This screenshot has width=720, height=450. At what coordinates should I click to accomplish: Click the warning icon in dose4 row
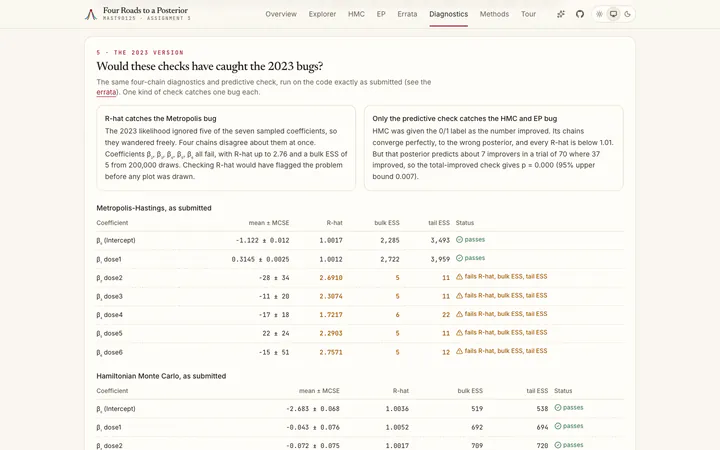459,314
